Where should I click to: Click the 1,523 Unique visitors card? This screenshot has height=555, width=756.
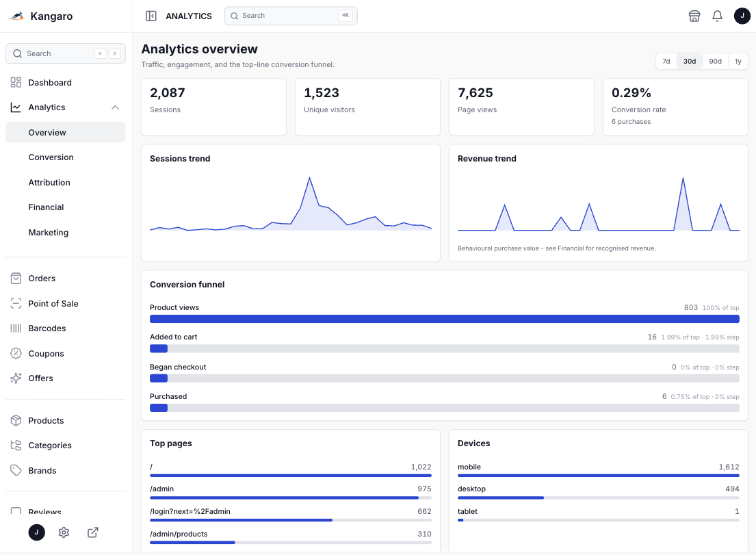[367, 107]
